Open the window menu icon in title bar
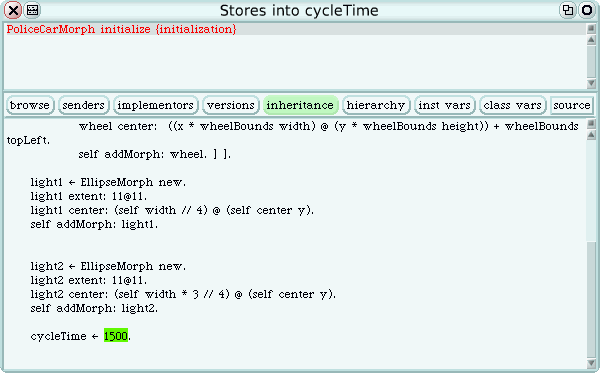Screen dimensions: 600x373 pos(33,10)
